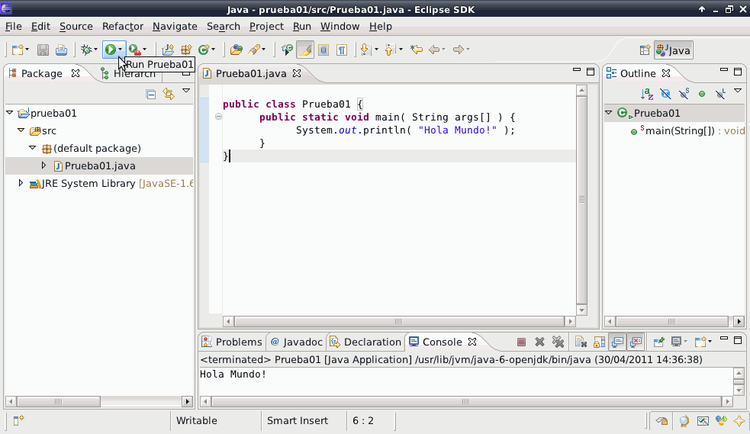Toggle Block Selection Mode button
750x434 pixels.
tap(323, 50)
